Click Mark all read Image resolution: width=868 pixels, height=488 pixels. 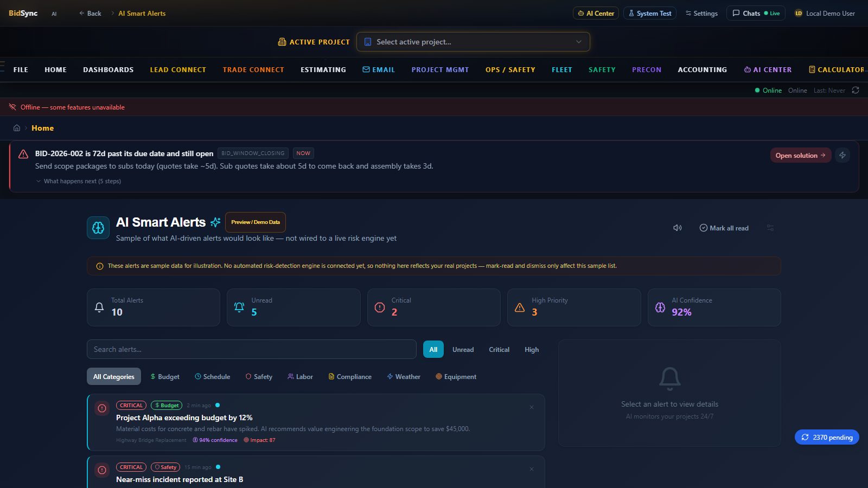coord(724,228)
